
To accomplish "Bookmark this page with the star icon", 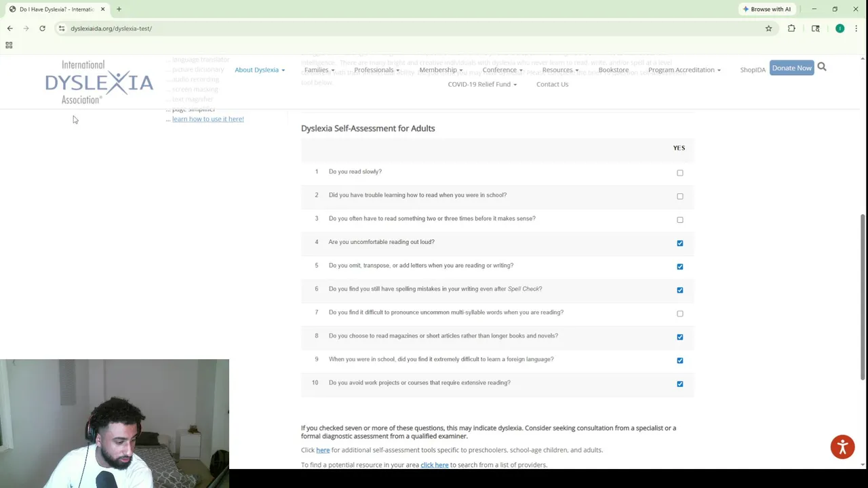I will tap(768, 28).
